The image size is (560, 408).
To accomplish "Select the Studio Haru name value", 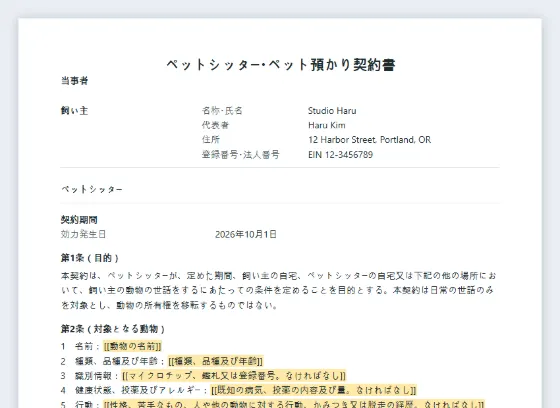I will [x=332, y=111].
